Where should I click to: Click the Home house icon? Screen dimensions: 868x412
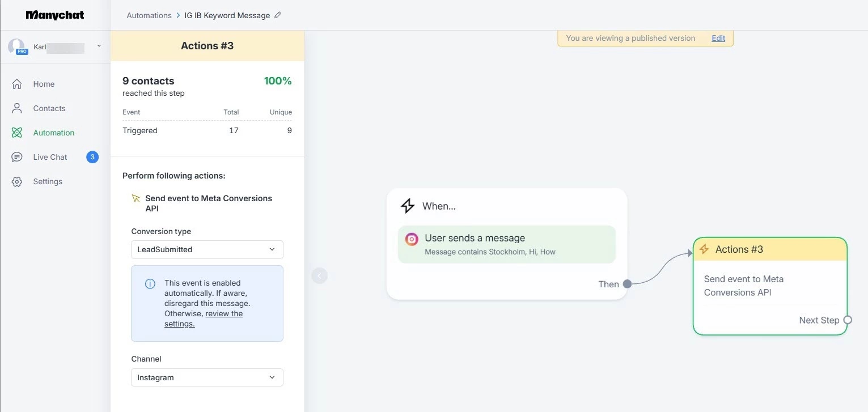[x=17, y=84]
